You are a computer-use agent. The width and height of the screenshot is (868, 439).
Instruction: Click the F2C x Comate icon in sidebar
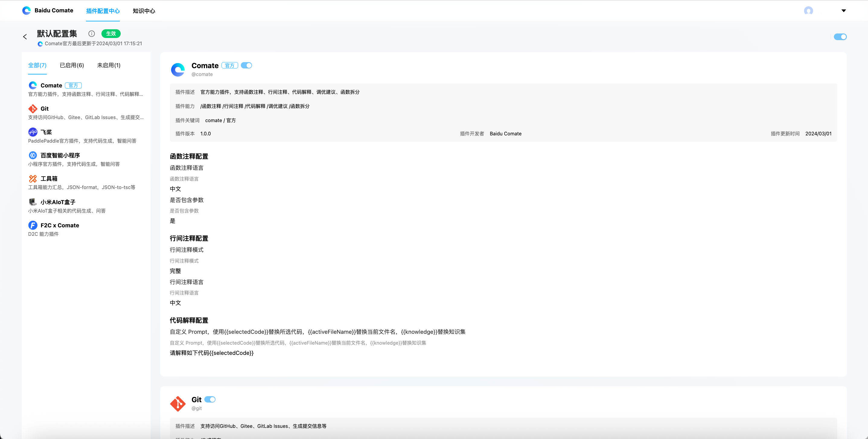[33, 225]
